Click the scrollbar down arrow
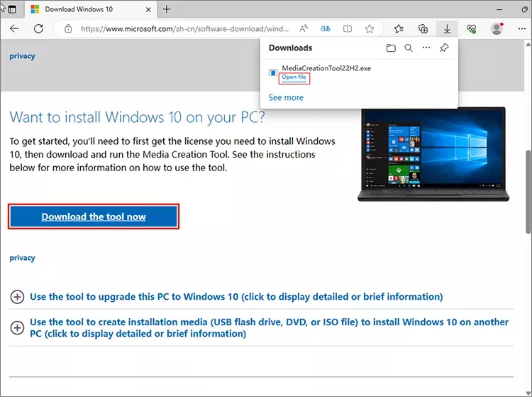532x397 pixels. pyautogui.click(x=528, y=393)
